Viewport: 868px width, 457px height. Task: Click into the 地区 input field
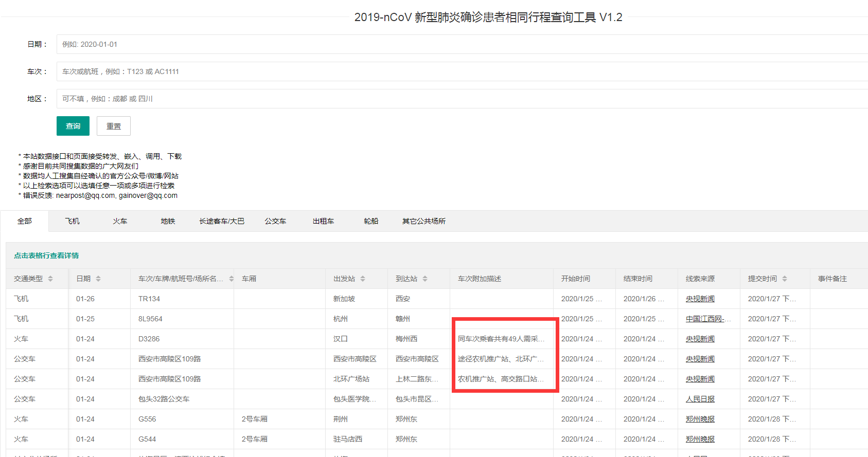(x=460, y=99)
